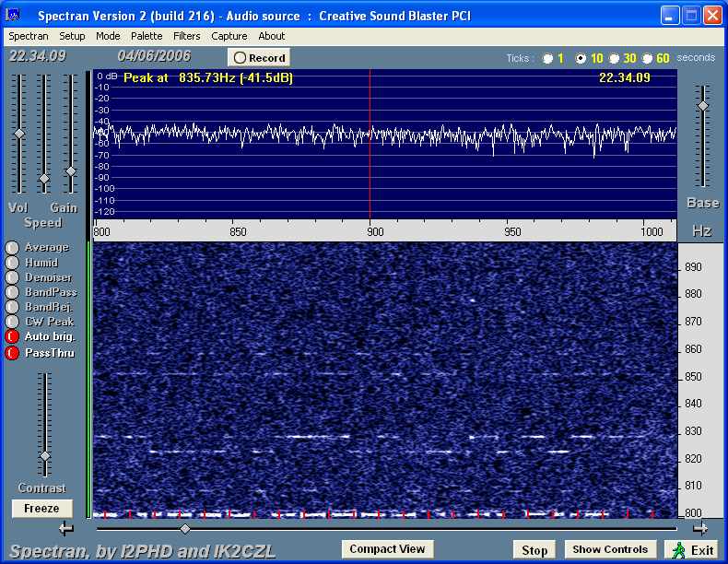This screenshot has width=728, height=564.
Task: Click the waterfall 830 Hz scale label
Action: coord(693,431)
